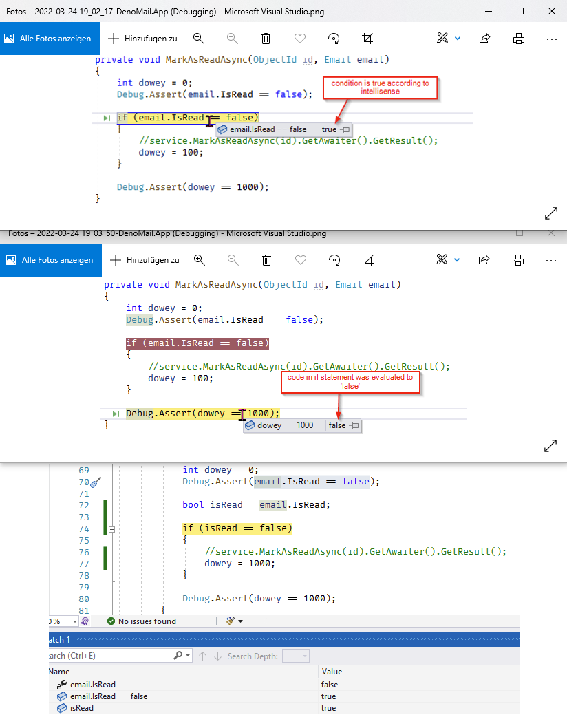Expand the edit tools dropdown in upper Photos window

[x=458, y=39]
